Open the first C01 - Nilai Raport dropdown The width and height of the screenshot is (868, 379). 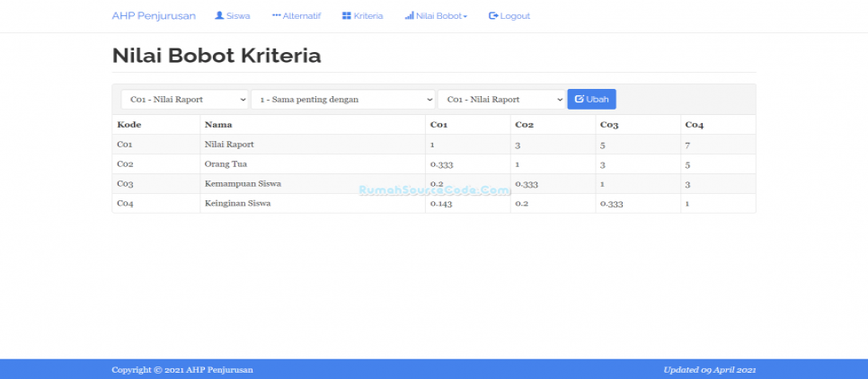click(185, 100)
